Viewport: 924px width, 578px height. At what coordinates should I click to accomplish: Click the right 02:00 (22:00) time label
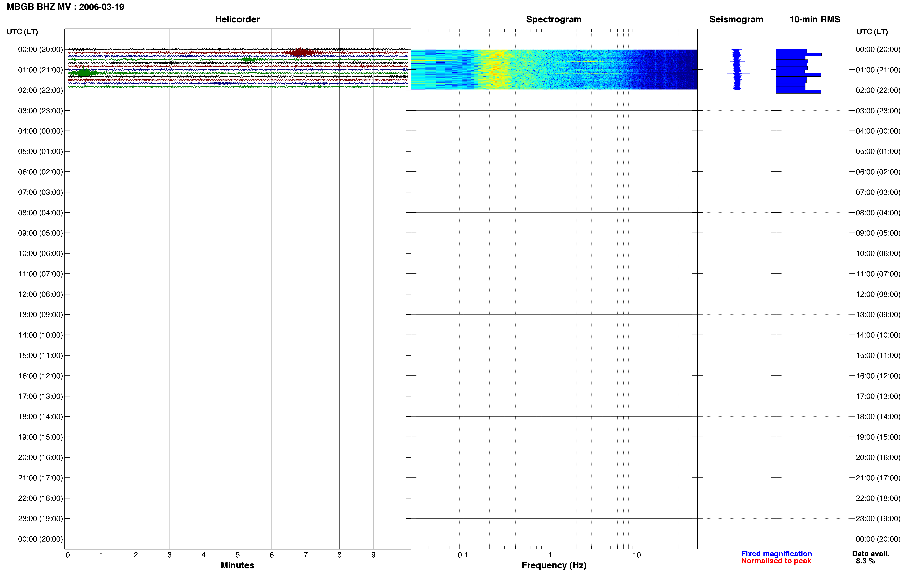pos(878,90)
